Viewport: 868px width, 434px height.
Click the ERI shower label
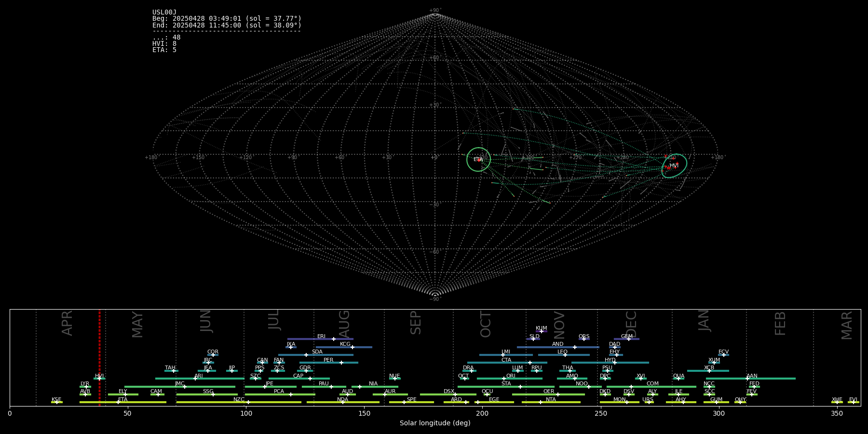click(x=321, y=337)
